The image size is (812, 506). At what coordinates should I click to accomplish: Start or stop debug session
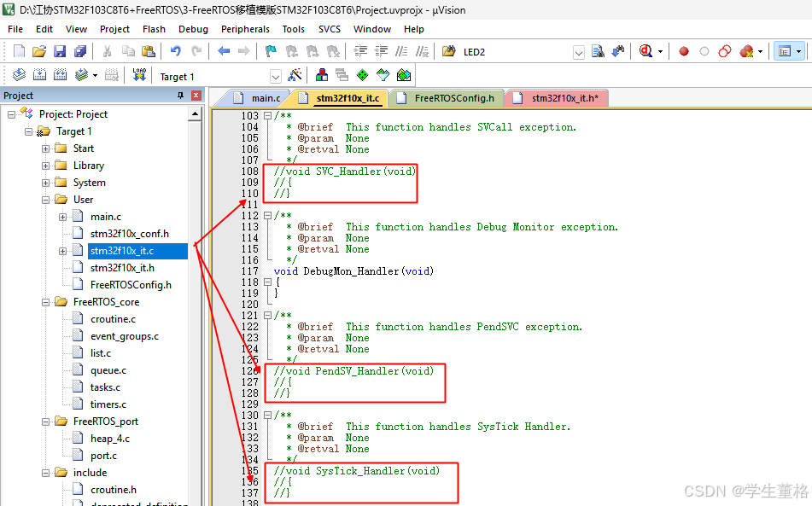[x=646, y=51]
